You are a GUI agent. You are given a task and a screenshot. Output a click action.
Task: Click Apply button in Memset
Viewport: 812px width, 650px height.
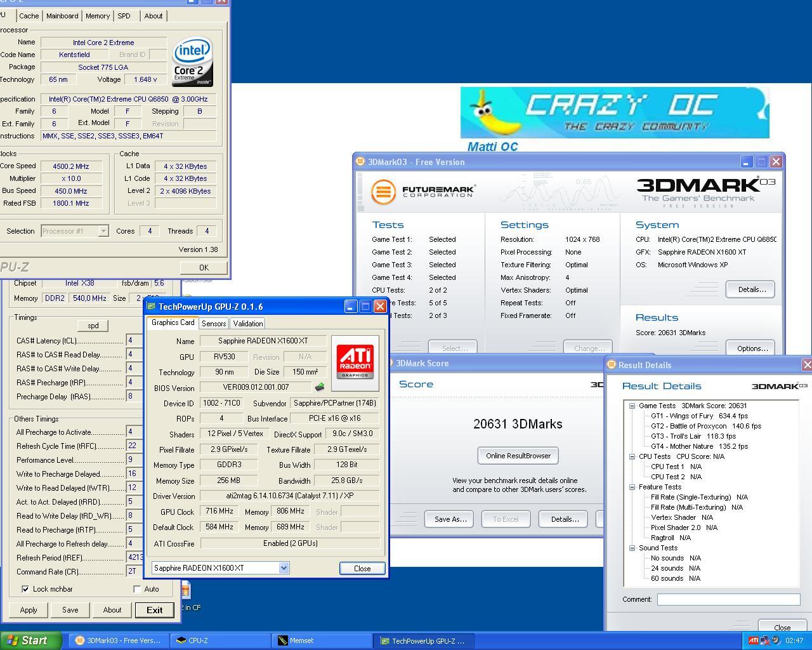[x=29, y=610]
